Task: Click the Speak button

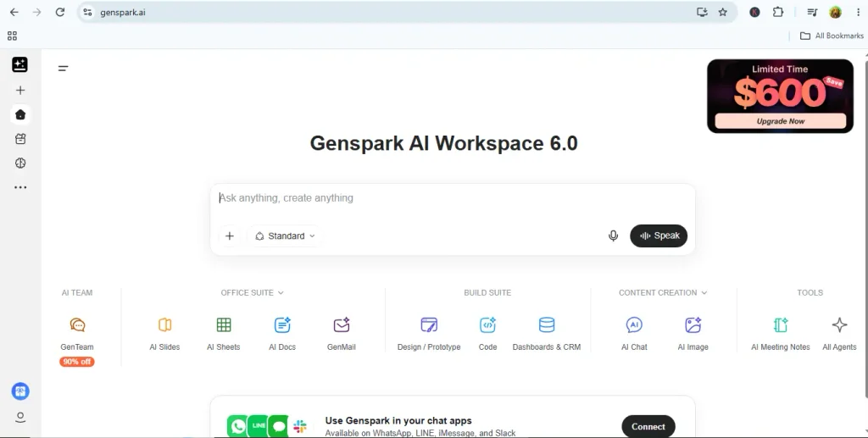Action: [659, 236]
